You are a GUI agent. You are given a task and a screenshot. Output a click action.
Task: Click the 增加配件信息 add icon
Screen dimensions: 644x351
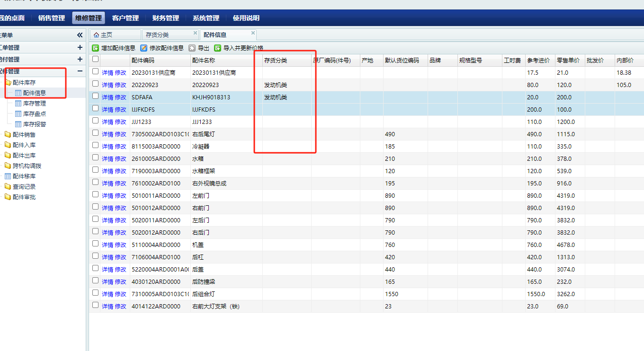pyautogui.click(x=96, y=48)
